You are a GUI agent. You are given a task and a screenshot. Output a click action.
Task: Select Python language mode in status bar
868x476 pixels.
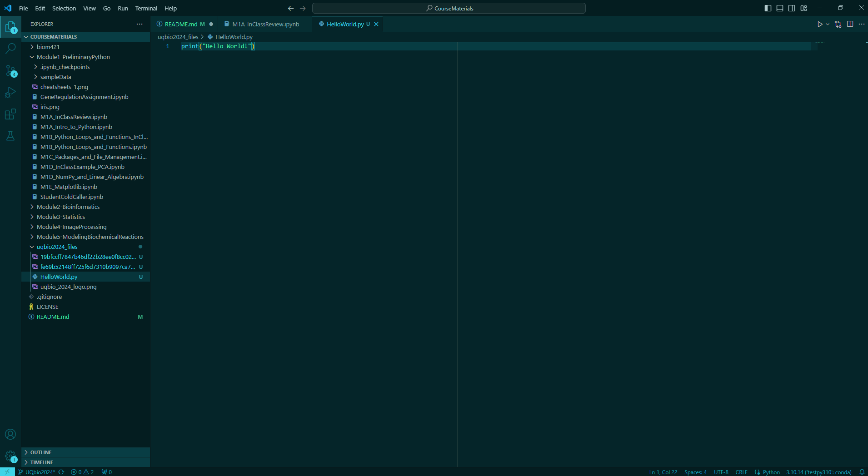[771, 472]
